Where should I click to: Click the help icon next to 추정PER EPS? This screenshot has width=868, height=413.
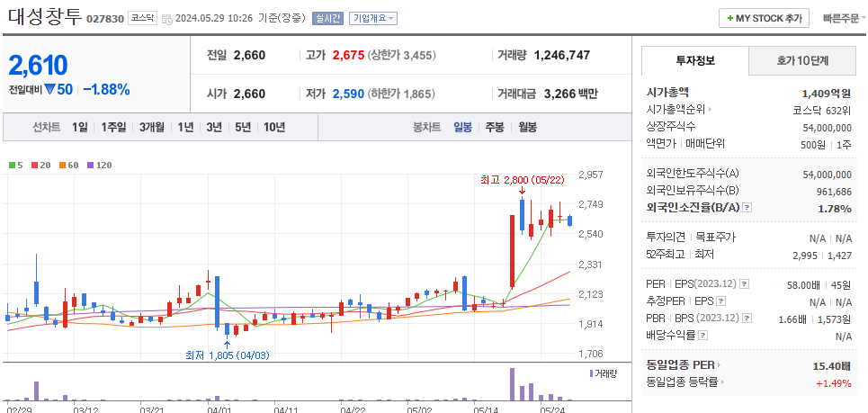pos(720,301)
